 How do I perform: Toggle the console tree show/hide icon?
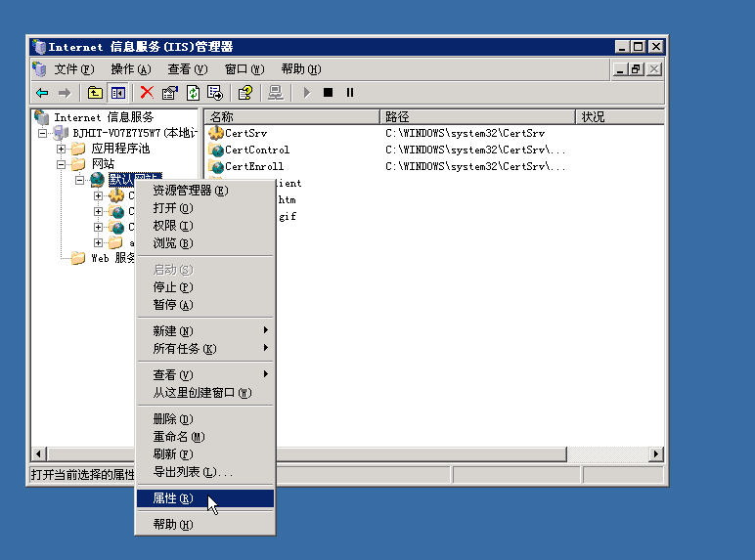coord(118,93)
